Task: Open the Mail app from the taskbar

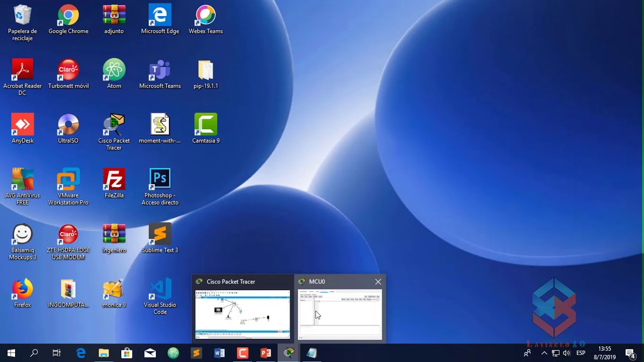Action: 150,353
